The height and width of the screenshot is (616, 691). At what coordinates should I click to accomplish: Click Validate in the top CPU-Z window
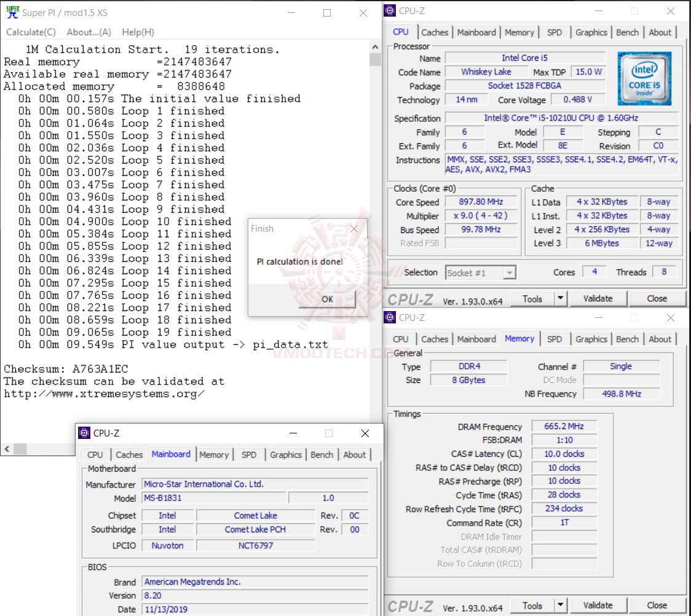[598, 299]
